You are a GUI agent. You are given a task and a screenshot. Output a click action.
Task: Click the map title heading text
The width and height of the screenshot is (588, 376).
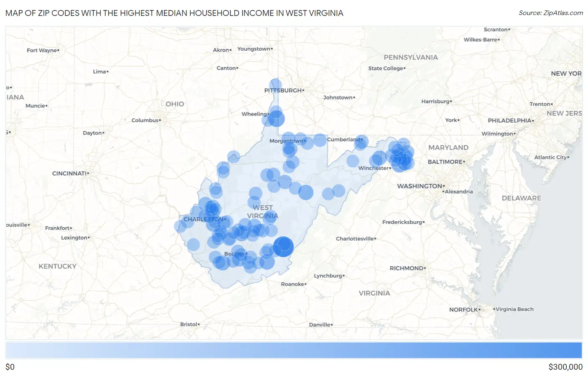tap(174, 13)
